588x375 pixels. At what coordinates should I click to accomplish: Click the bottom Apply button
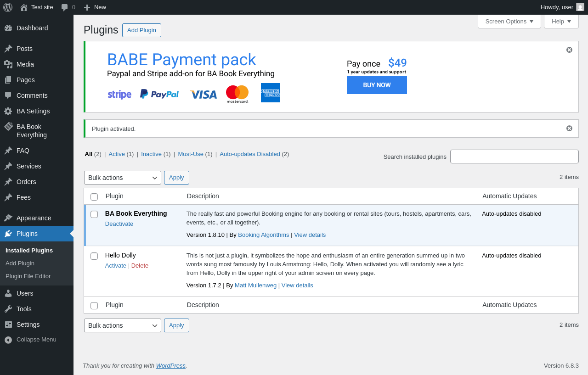[x=176, y=325]
